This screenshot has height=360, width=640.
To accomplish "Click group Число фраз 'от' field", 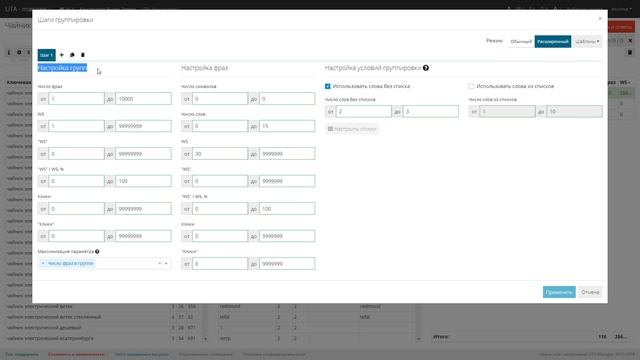I will tap(76, 98).
